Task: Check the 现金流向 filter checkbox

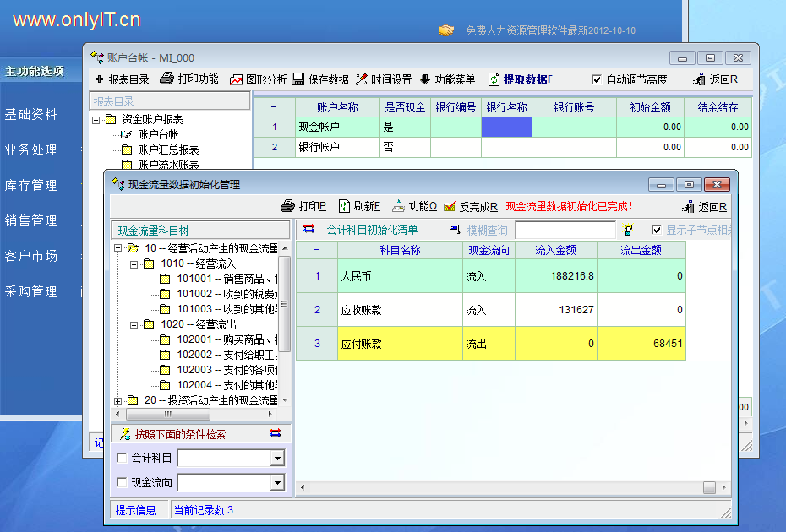Action: tap(122, 483)
